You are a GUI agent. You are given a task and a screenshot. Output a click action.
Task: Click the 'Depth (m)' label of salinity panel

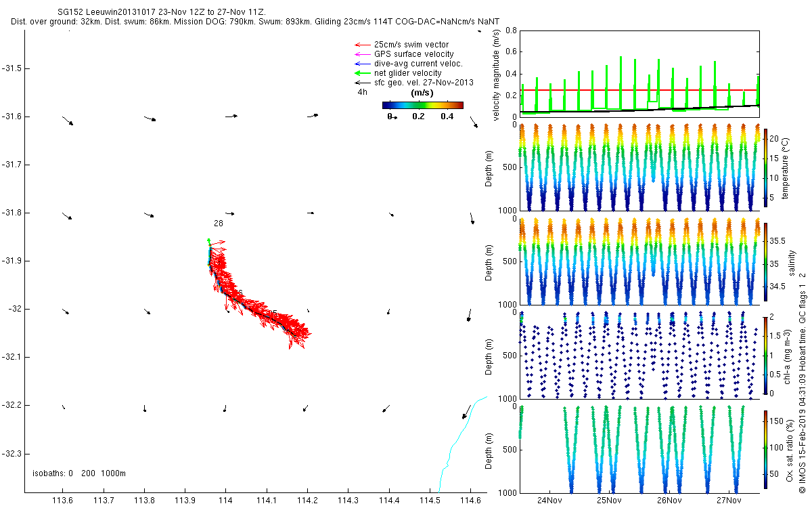(x=489, y=262)
